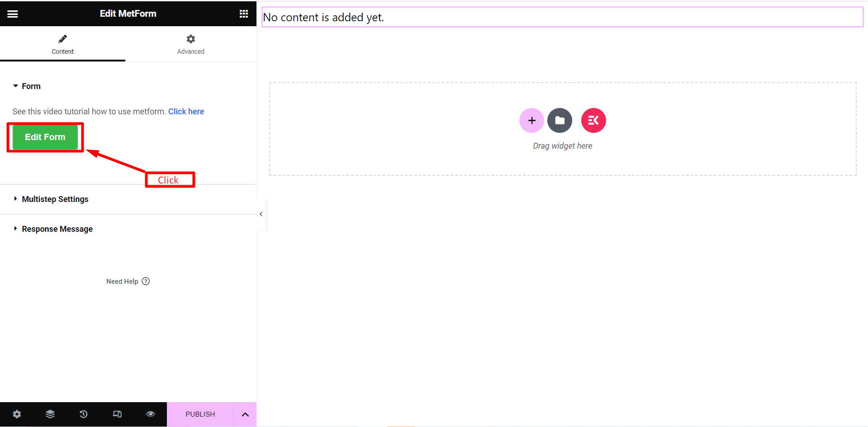This screenshot has width=868, height=427.
Task: Switch to the Advanced tab
Action: click(x=190, y=44)
